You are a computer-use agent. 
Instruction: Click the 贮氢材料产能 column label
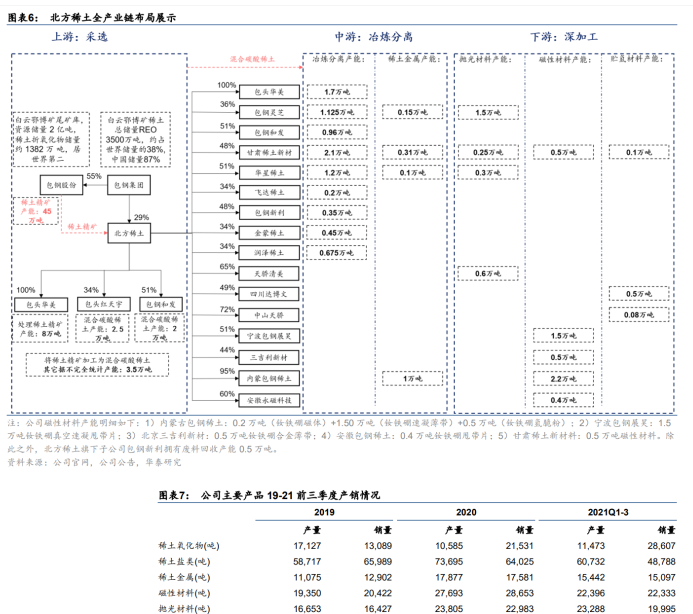[637, 59]
